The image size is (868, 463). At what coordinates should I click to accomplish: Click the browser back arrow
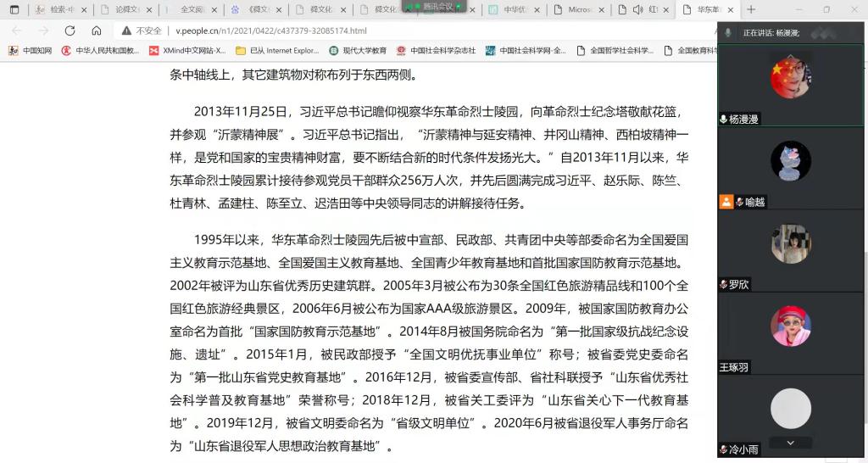click(x=17, y=31)
